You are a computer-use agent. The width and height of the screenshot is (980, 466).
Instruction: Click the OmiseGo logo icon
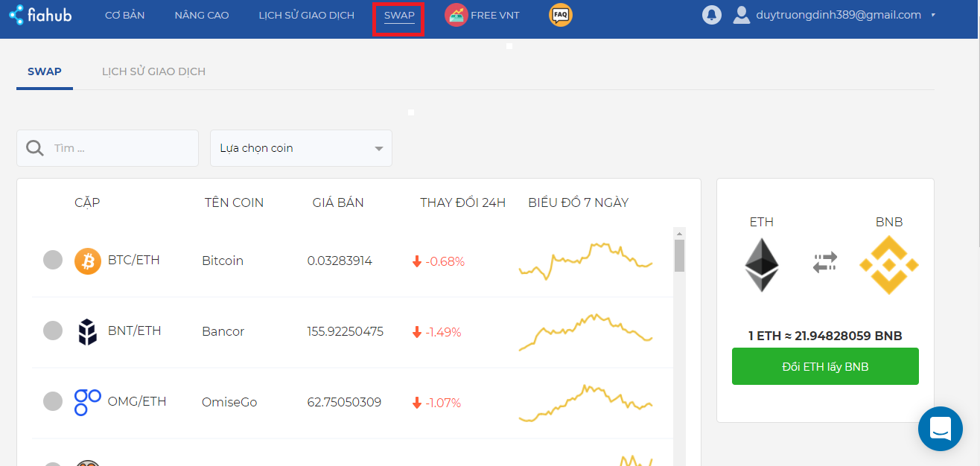(x=88, y=402)
